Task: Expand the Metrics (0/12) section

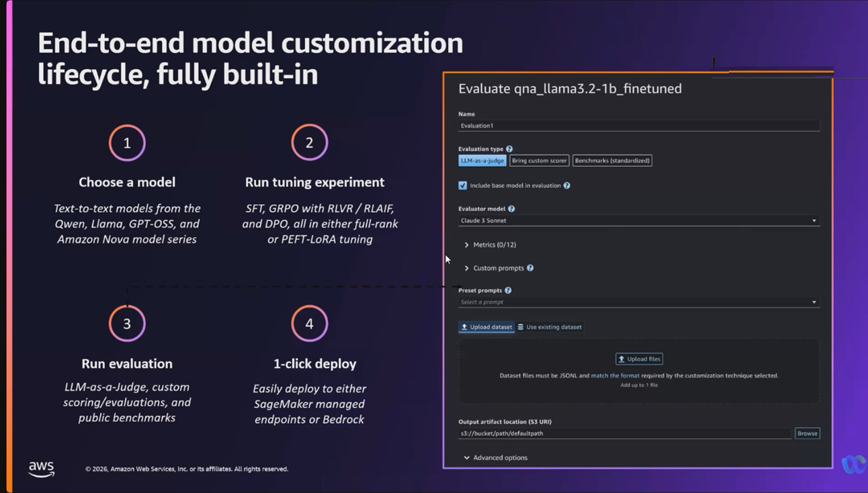Action: [494, 244]
